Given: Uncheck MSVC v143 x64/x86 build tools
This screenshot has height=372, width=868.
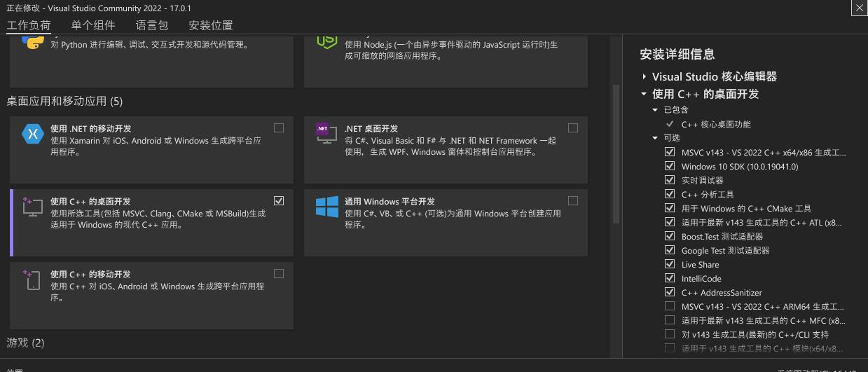Looking at the screenshot, I should 670,152.
